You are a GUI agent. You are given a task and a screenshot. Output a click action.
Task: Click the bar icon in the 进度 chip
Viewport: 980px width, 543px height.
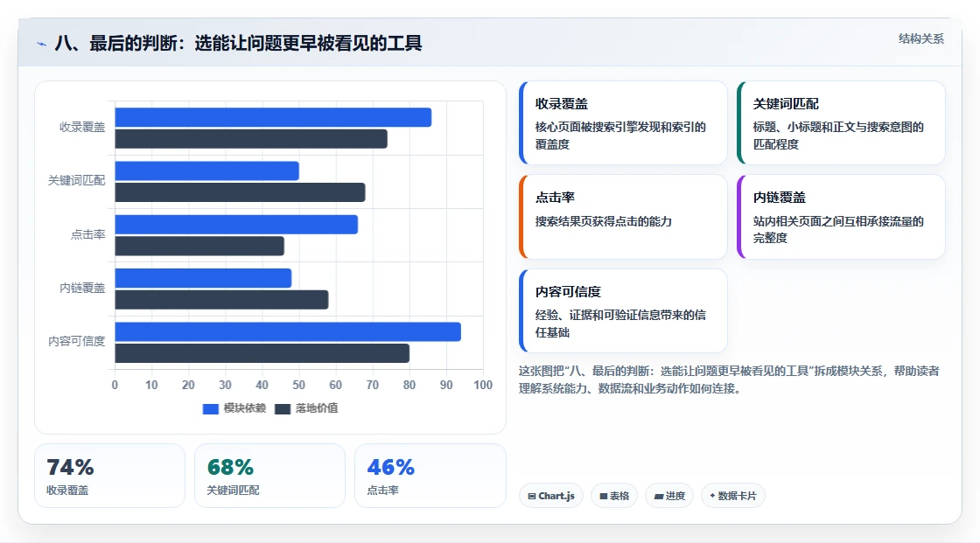(659, 496)
